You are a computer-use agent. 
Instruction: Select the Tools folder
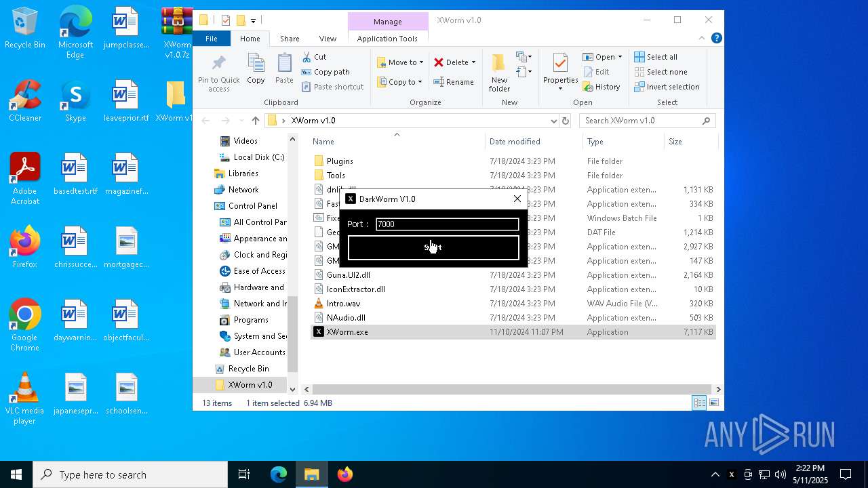513,175
